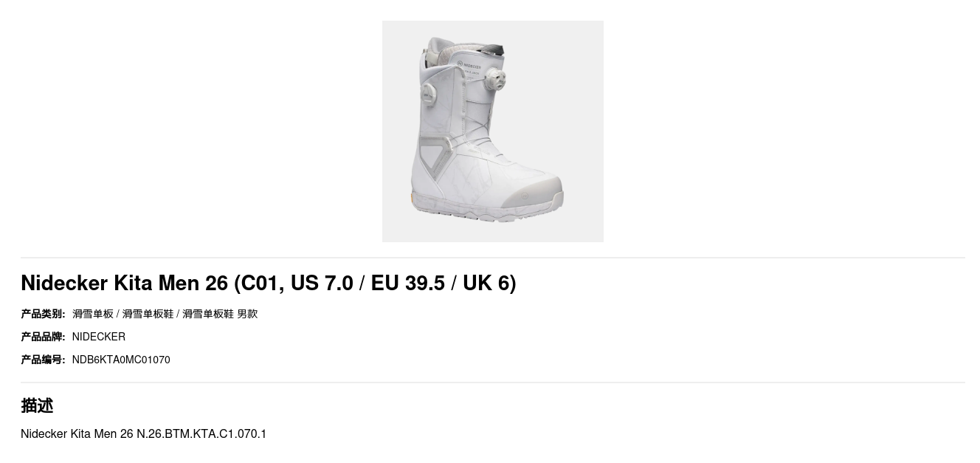Click the 产品品牌 label
980x463 pixels.
pyautogui.click(x=43, y=337)
